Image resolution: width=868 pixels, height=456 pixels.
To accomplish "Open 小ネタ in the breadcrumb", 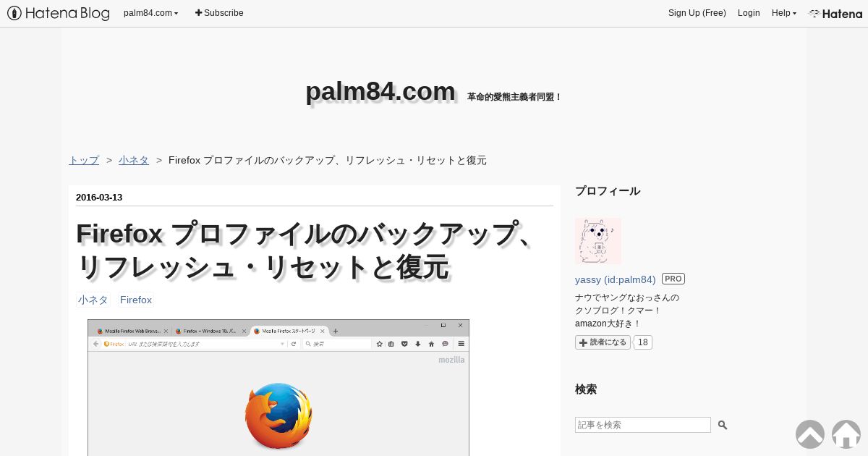I will pyautogui.click(x=134, y=160).
